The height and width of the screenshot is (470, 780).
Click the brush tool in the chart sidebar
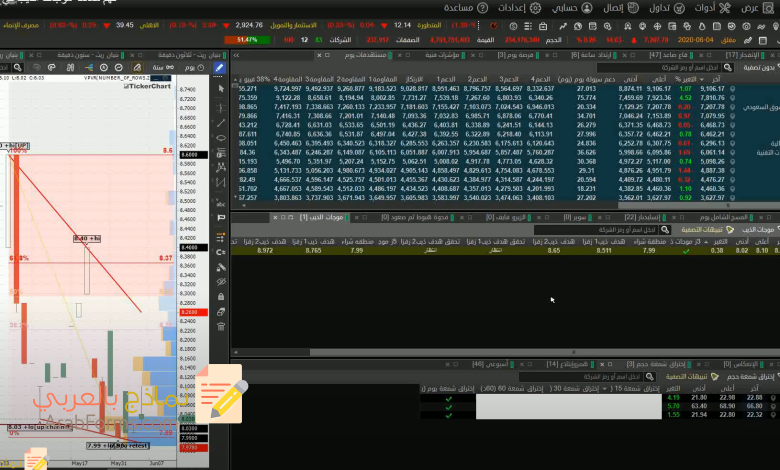click(x=221, y=267)
